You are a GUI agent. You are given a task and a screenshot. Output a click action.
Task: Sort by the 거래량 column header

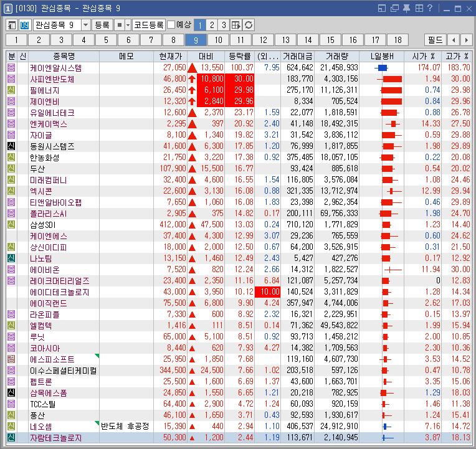point(336,56)
